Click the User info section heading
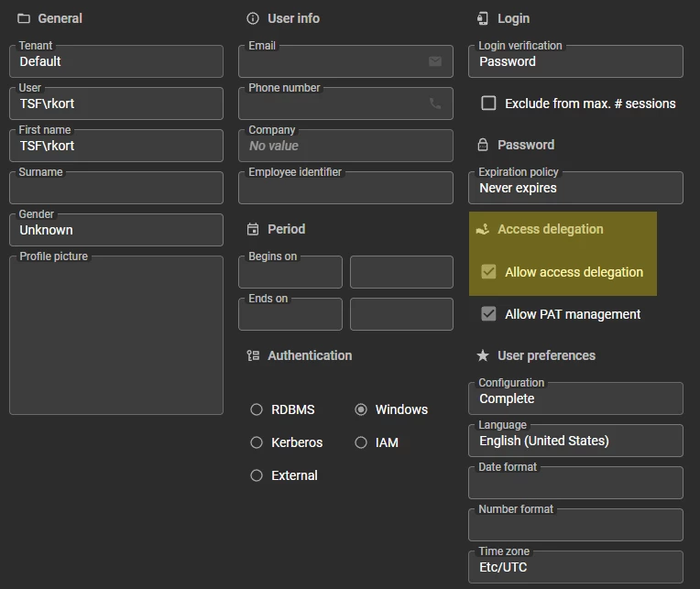700x589 pixels. (x=293, y=18)
